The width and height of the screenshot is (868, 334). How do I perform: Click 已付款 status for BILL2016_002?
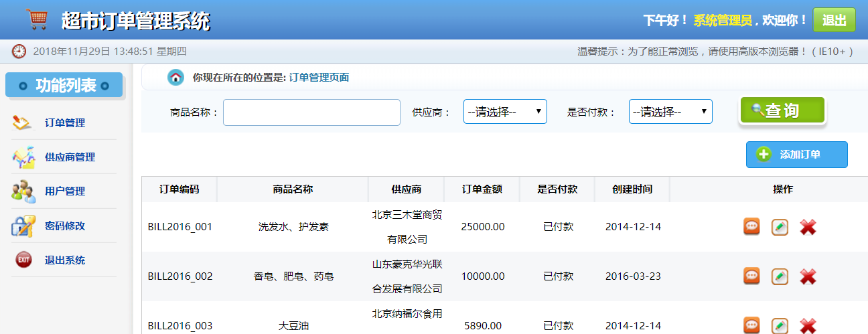[x=558, y=276]
